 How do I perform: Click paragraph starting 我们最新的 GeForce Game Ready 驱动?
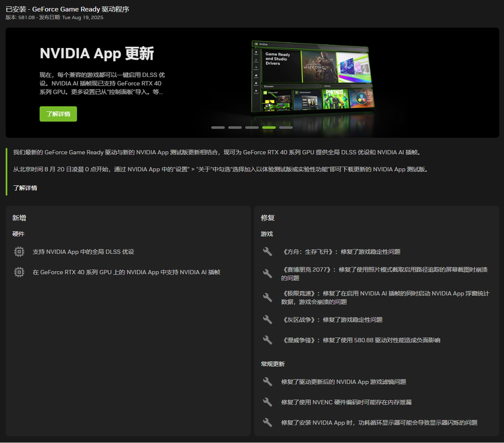(x=217, y=152)
